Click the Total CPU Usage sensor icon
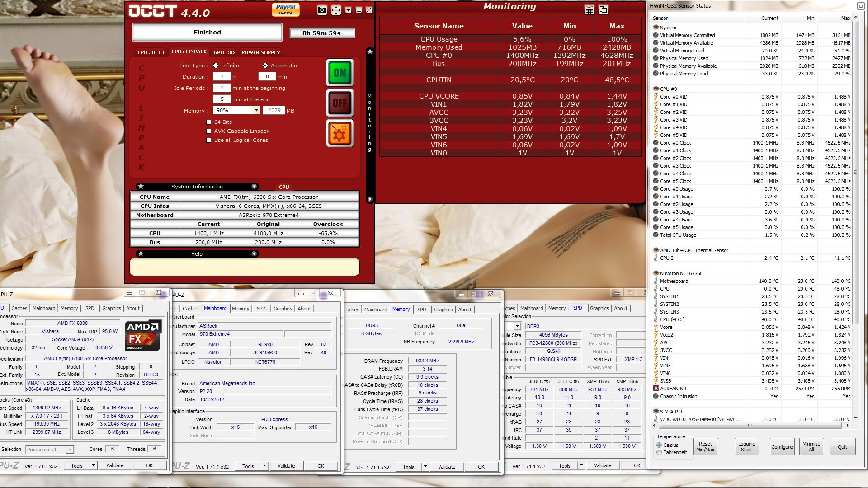The width and height of the screenshot is (868, 488). click(656, 235)
